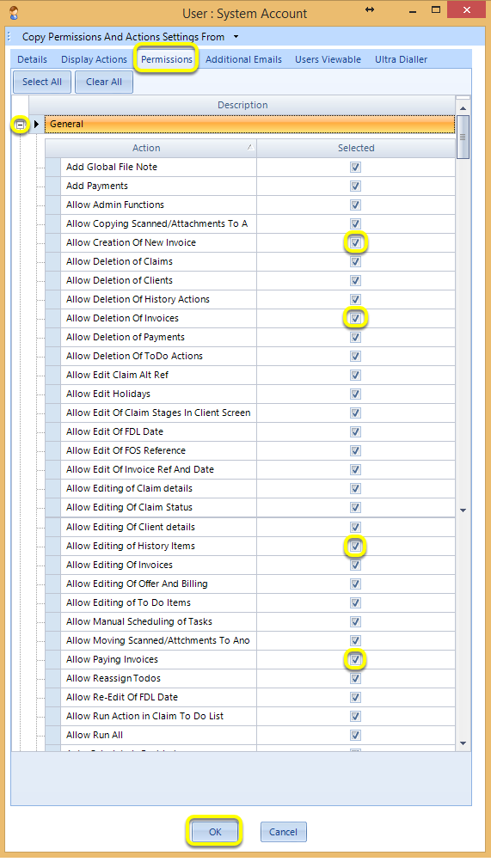Toggle Allow Edit Holidays checkbox
Viewport: 491px width, 868px height.
click(356, 394)
